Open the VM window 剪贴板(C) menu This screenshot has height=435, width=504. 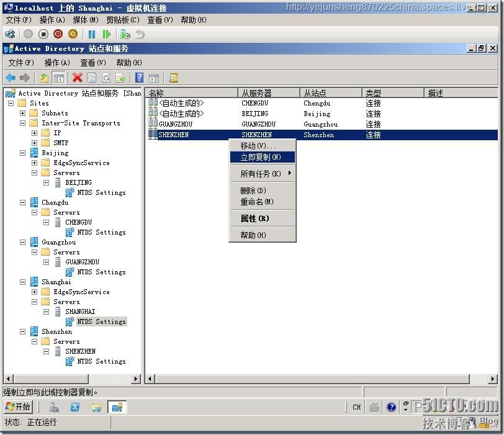(123, 20)
